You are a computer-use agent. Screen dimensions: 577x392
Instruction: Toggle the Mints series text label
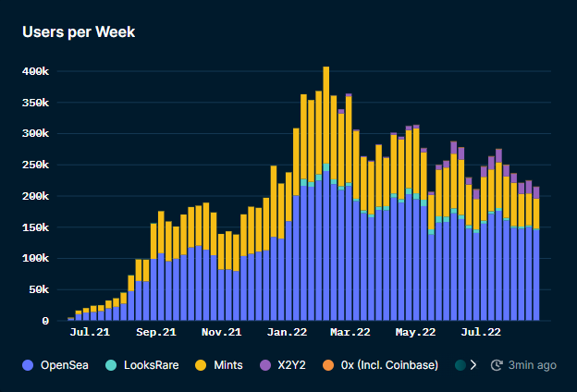227,365
